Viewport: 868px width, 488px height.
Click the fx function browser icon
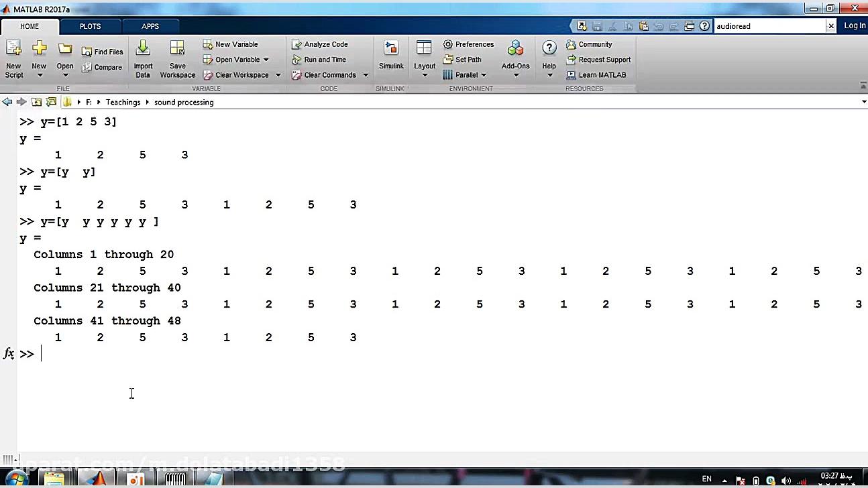click(x=9, y=353)
